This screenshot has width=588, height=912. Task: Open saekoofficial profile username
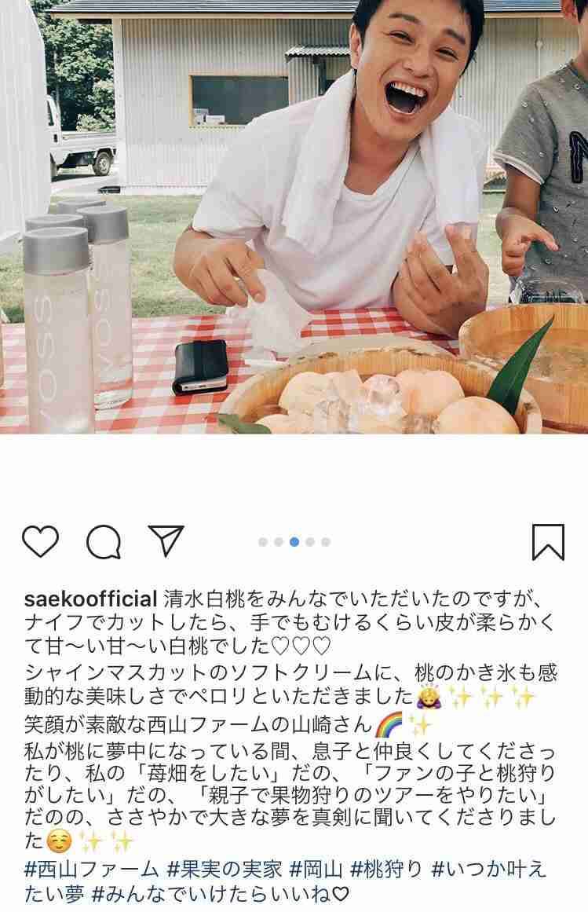pos(90,599)
